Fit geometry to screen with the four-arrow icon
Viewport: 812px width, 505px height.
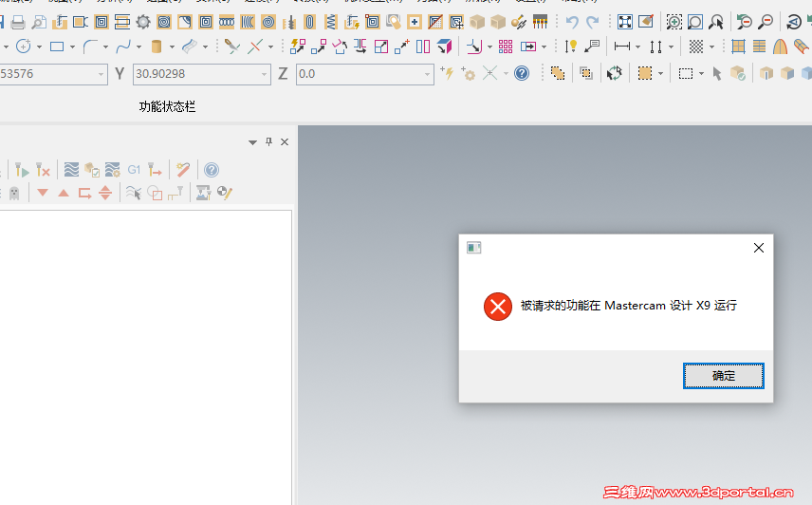625,22
